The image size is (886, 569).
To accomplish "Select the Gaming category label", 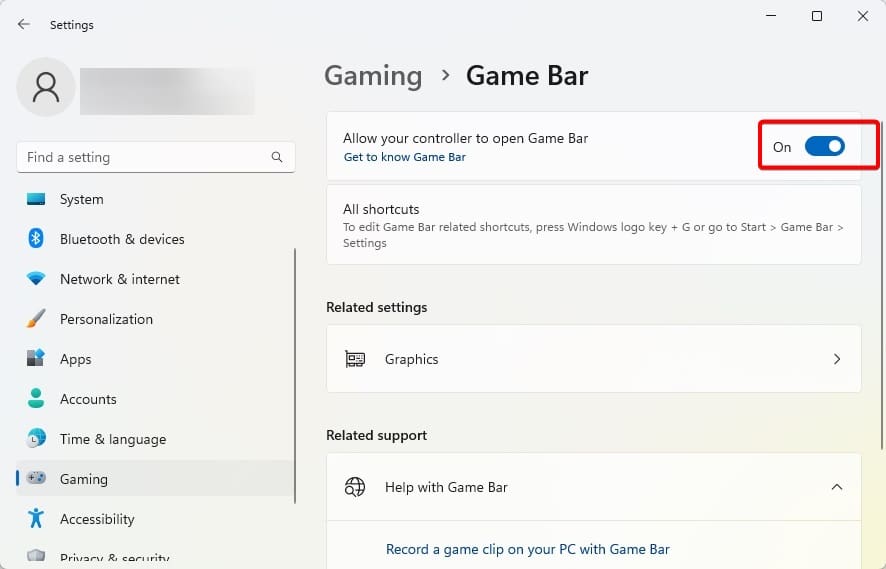I will (x=84, y=479).
